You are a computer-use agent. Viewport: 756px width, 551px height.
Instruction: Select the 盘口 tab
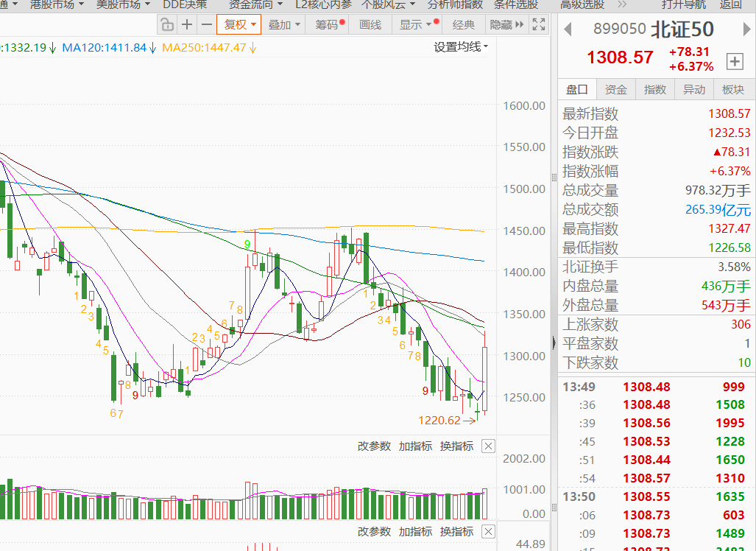pos(577,89)
